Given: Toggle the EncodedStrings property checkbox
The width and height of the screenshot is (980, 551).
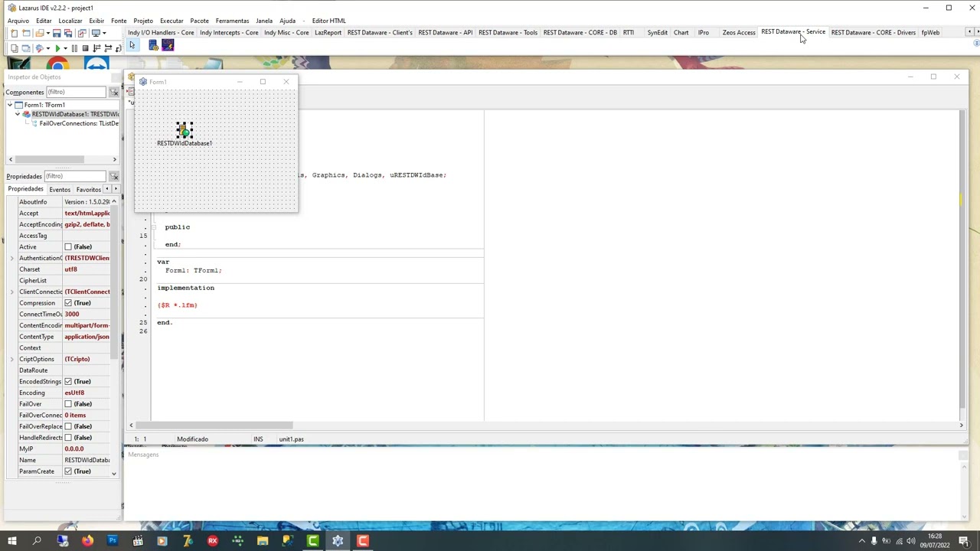Looking at the screenshot, I should coord(68,381).
